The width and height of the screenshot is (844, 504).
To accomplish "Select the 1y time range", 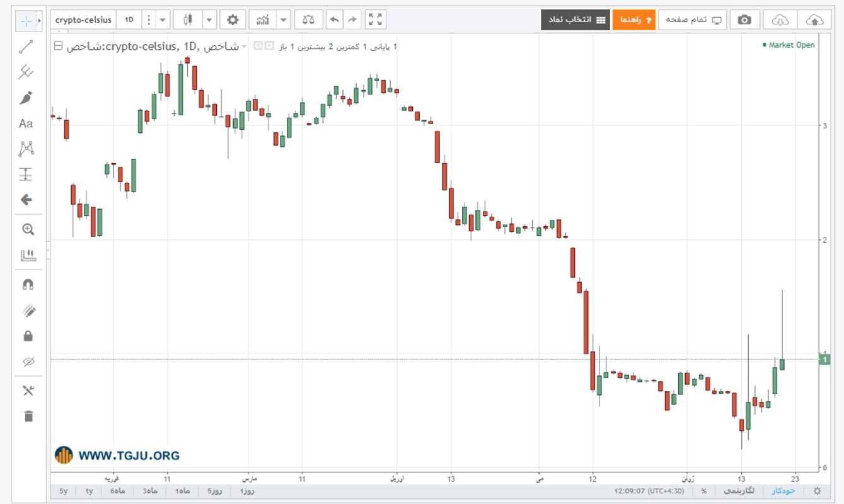I will point(90,491).
